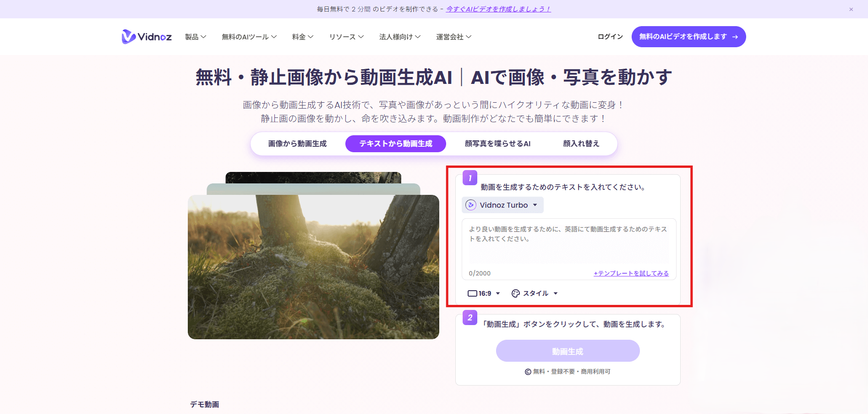Screen dimensions: 868x414
Task: Expand the 製品 navigation dropdown
Action: tap(195, 36)
